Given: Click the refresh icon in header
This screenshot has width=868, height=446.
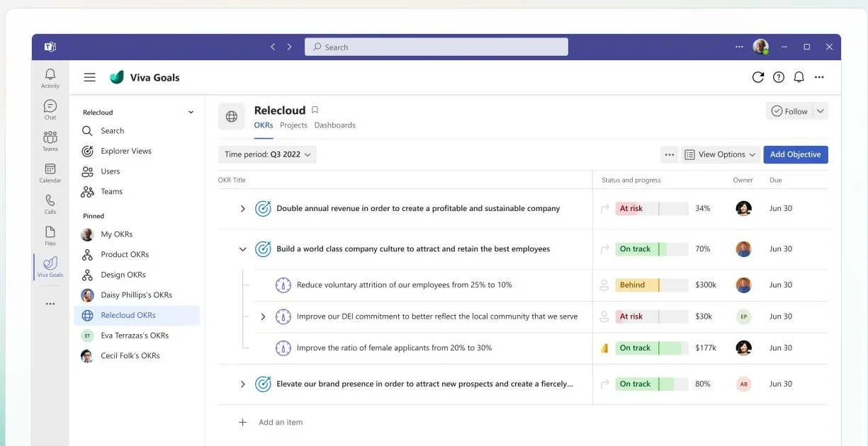Looking at the screenshot, I should [758, 77].
